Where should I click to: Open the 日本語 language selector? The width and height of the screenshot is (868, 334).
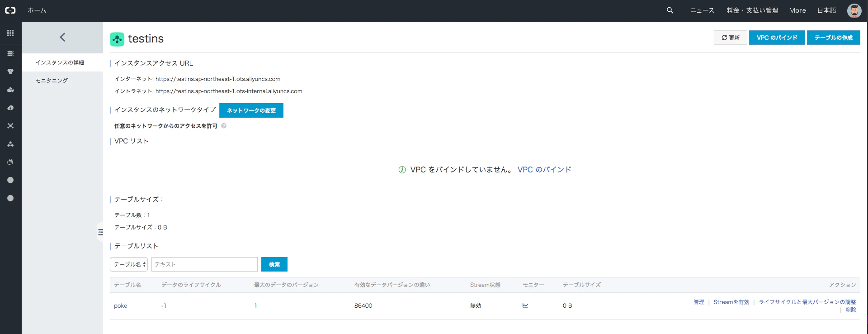tap(826, 10)
